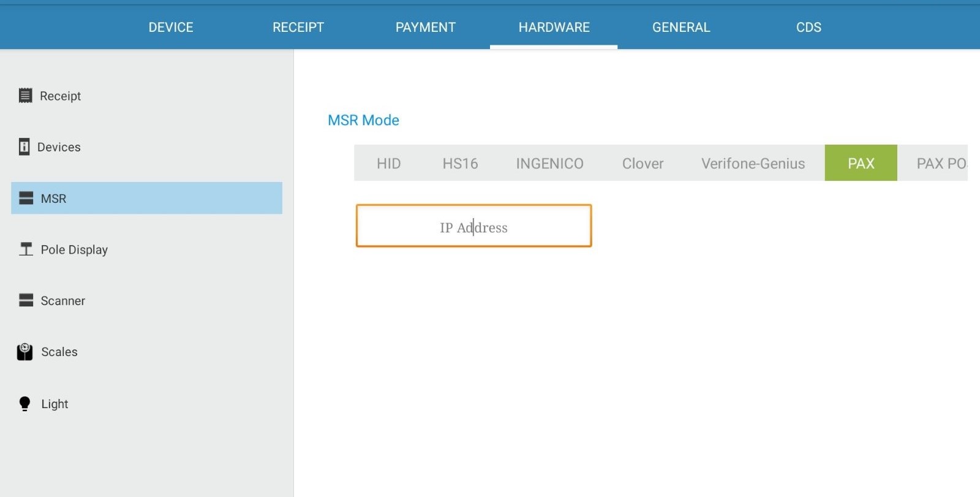Choose HS16 as MSR mode
Viewport: 980px width, 497px height.
point(460,163)
